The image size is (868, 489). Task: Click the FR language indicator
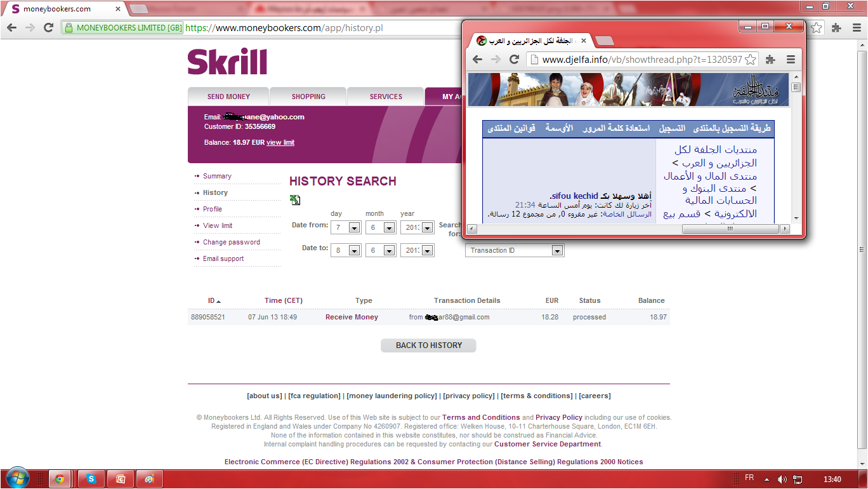tap(749, 478)
